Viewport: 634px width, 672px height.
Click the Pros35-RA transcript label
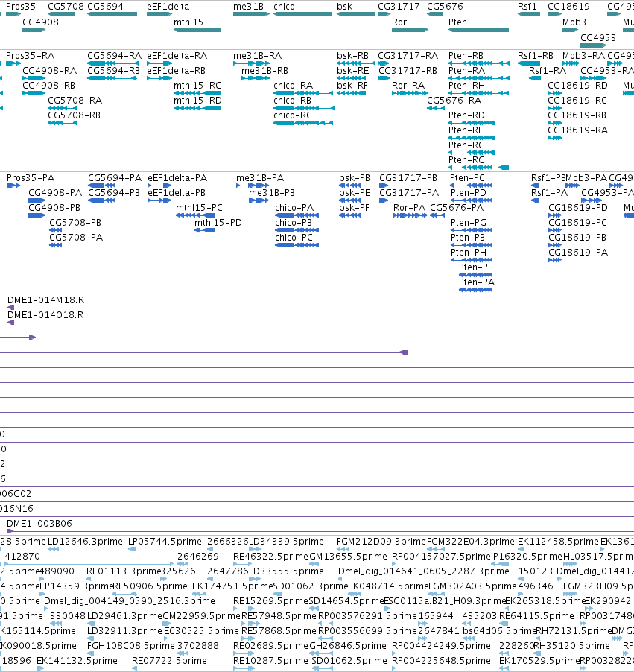click(30, 56)
